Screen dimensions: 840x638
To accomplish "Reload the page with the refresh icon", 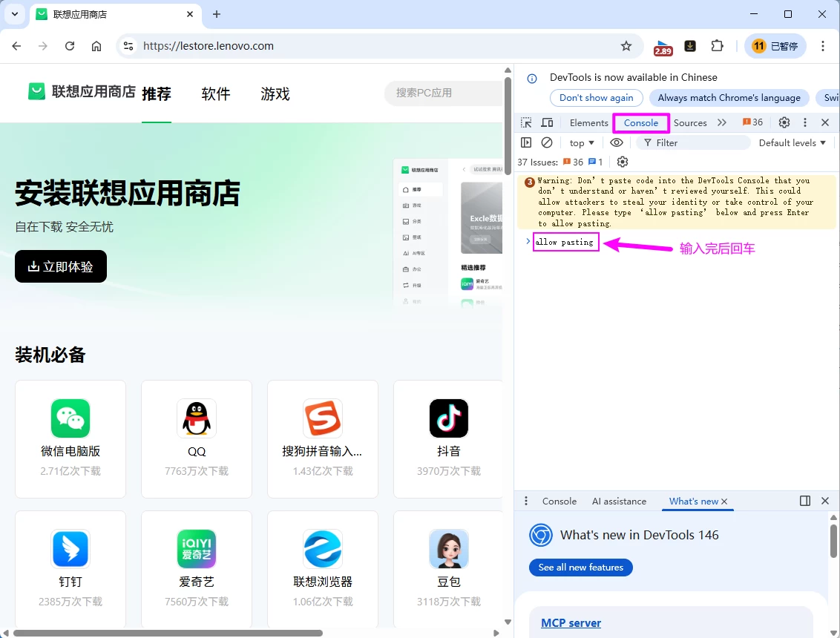I will (70, 46).
